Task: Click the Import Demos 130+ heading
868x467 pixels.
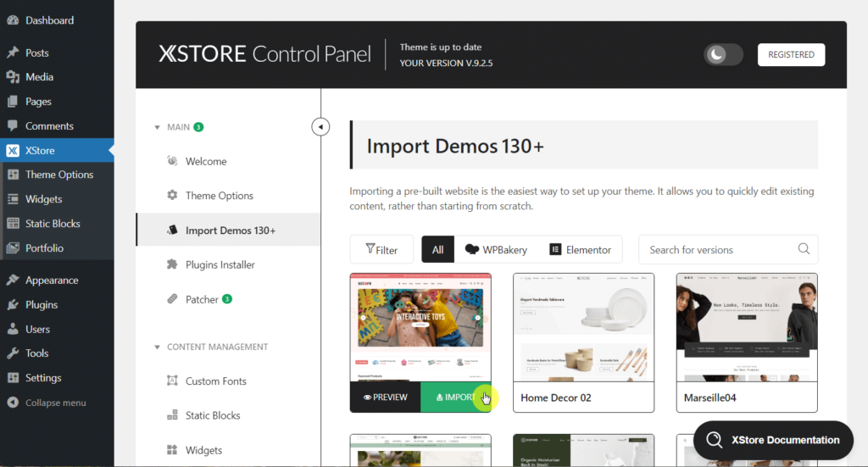Action: [x=455, y=146]
